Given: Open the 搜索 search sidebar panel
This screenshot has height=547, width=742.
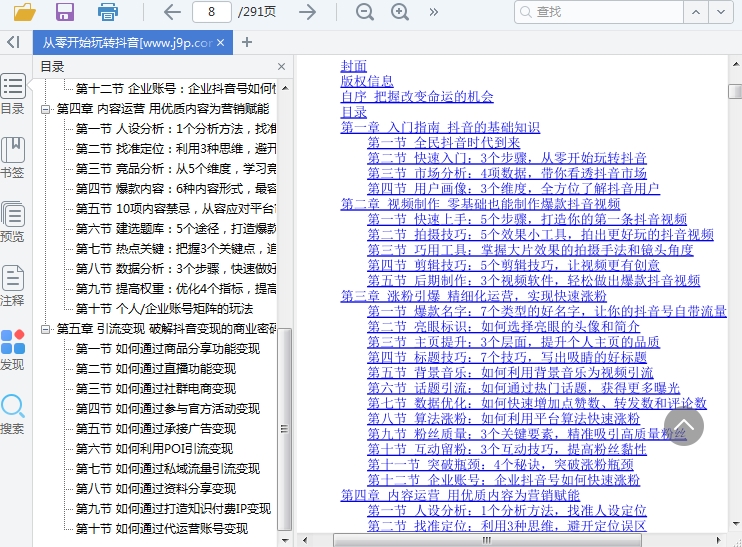Looking at the screenshot, I should click(13, 414).
